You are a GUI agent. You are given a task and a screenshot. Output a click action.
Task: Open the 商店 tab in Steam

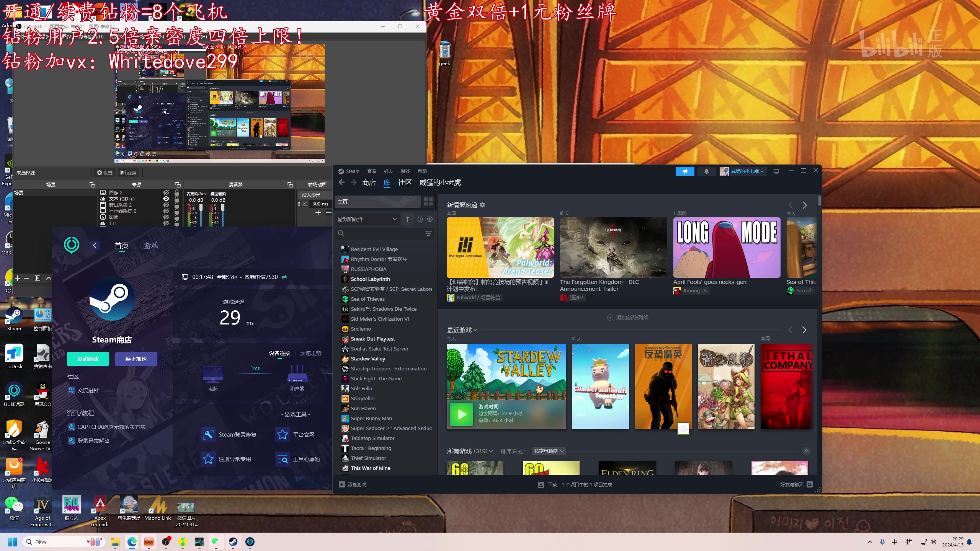click(x=369, y=183)
